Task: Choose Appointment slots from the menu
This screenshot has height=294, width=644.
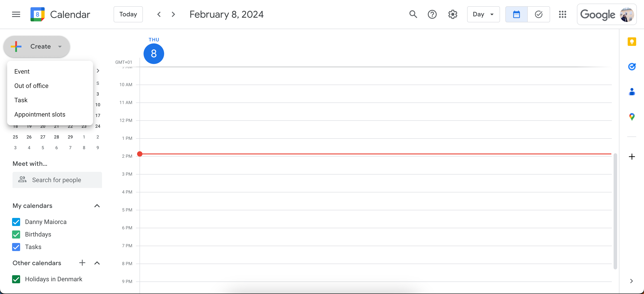Action: click(40, 114)
